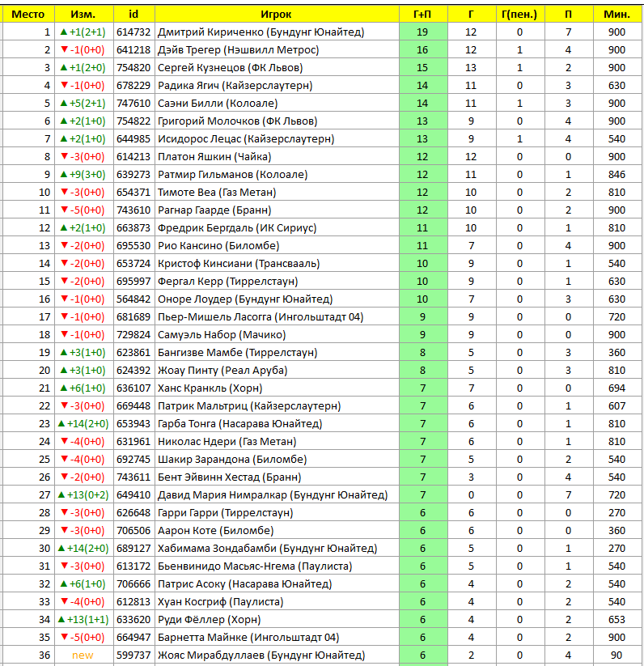Select player Дэйв Трегер (Нэшвилл Метрос)
The image size is (644, 666).
238,50
